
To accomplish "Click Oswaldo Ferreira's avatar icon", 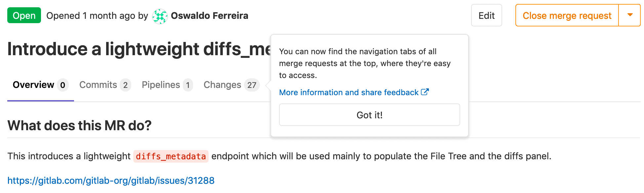I will click(160, 15).
